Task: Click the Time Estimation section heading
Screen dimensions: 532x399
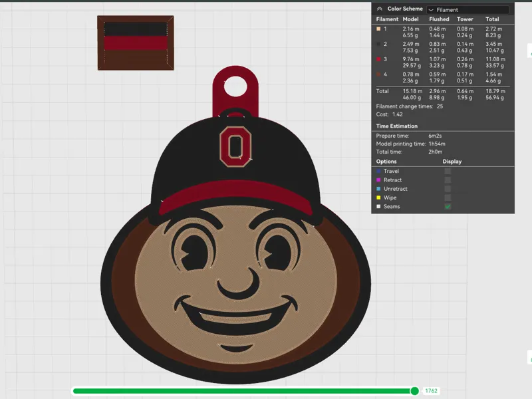Action: pyautogui.click(x=396, y=126)
